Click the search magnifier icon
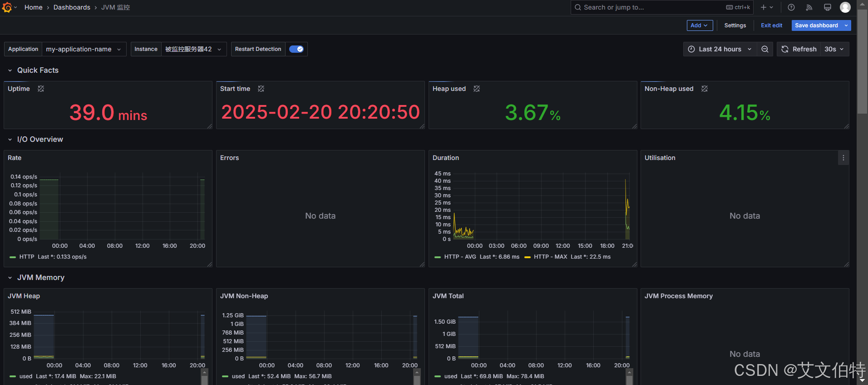 point(578,7)
